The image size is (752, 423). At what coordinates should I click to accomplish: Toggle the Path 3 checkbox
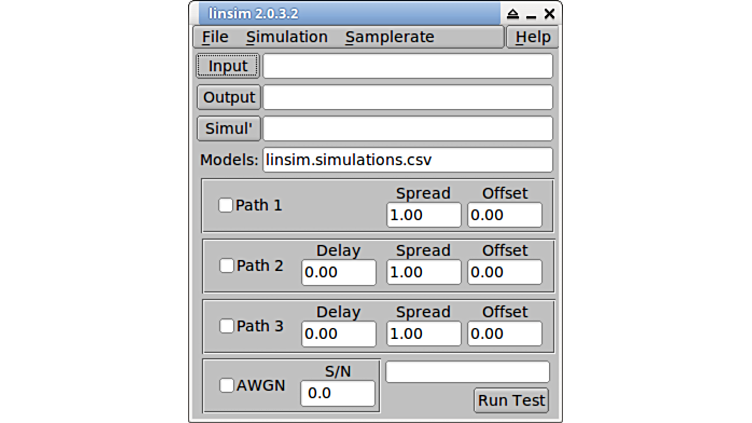(x=227, y=326)
